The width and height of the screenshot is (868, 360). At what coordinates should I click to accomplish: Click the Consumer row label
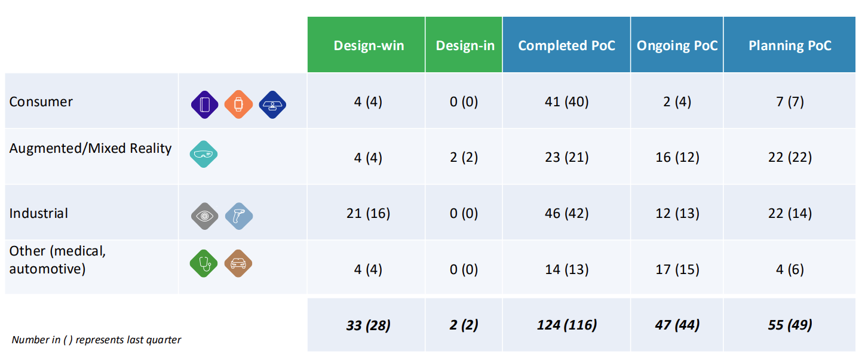click(41, 101)
